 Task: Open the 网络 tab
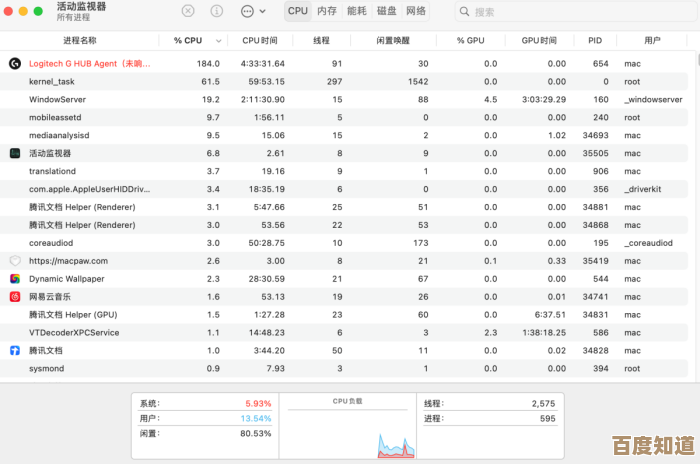coord(416,11)
